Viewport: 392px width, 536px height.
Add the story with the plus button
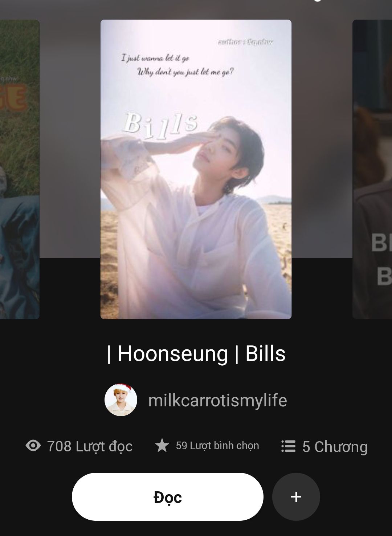pos(296,496)
